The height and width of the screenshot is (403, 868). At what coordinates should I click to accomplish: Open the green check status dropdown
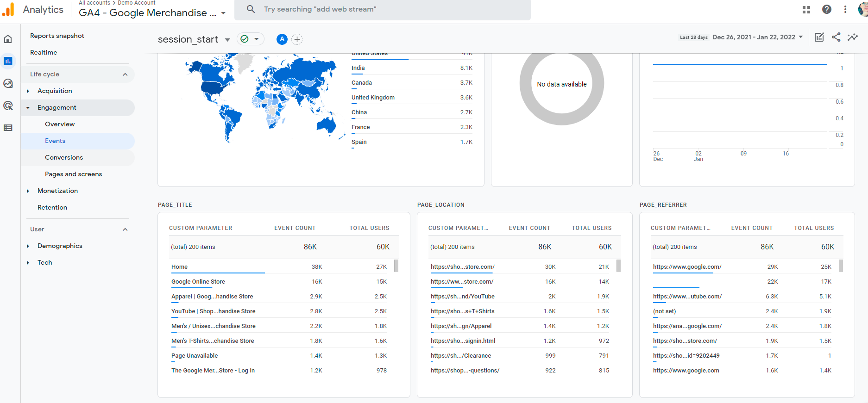point(251,39)
